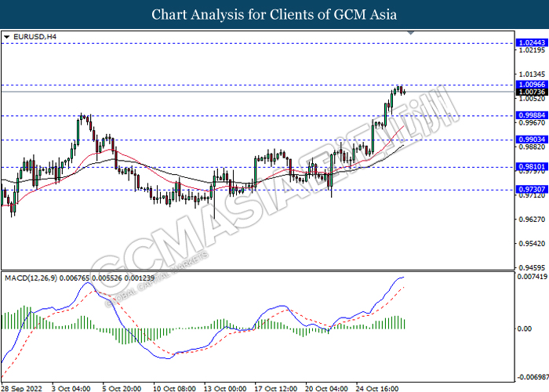This screenshot has width=549, height=392.
Task: Click the Chart Analysis for Clients title
Action: 274,15
